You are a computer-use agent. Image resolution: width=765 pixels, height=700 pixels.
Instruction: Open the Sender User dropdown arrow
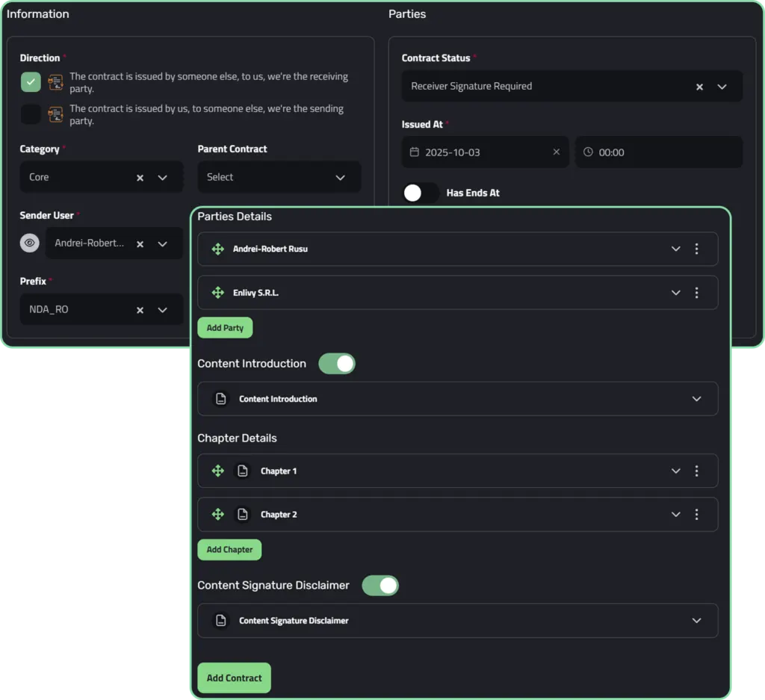(x=162, y=244)
